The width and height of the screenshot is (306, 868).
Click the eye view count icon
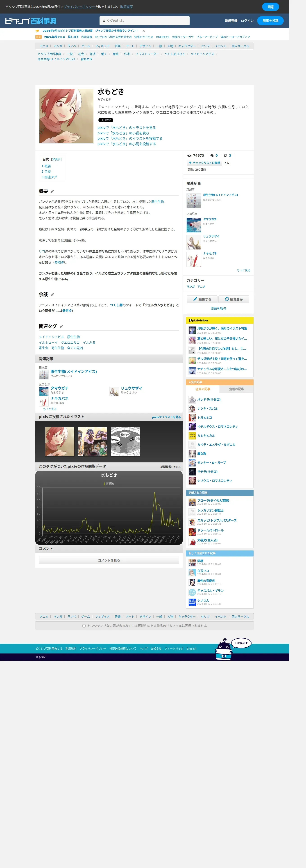pyautogui.click(x=189, y=156)
